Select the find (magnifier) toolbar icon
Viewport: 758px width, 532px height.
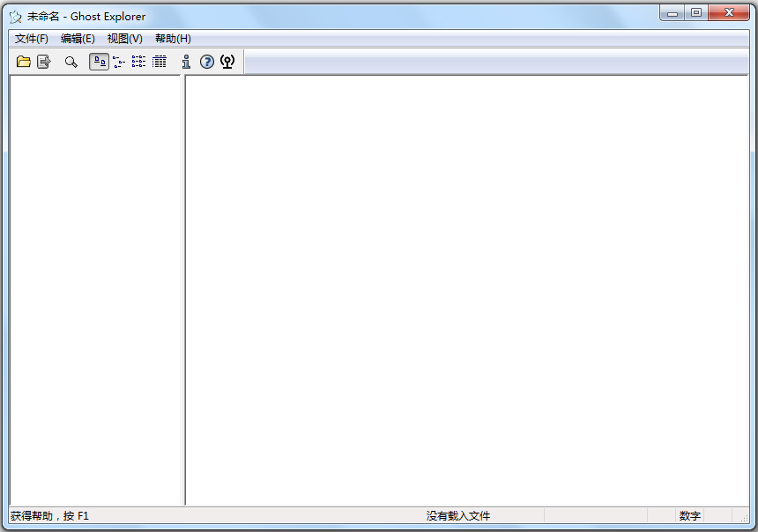click(x=71, y=62)
